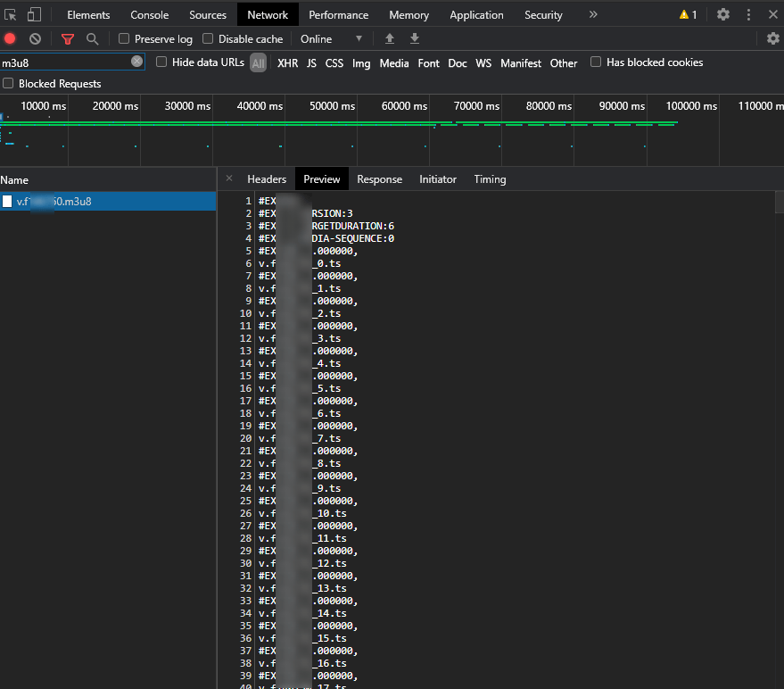This screenshot has height=689, width=784.
Task: Filter requests by XHR type
Action: [287, 63]
